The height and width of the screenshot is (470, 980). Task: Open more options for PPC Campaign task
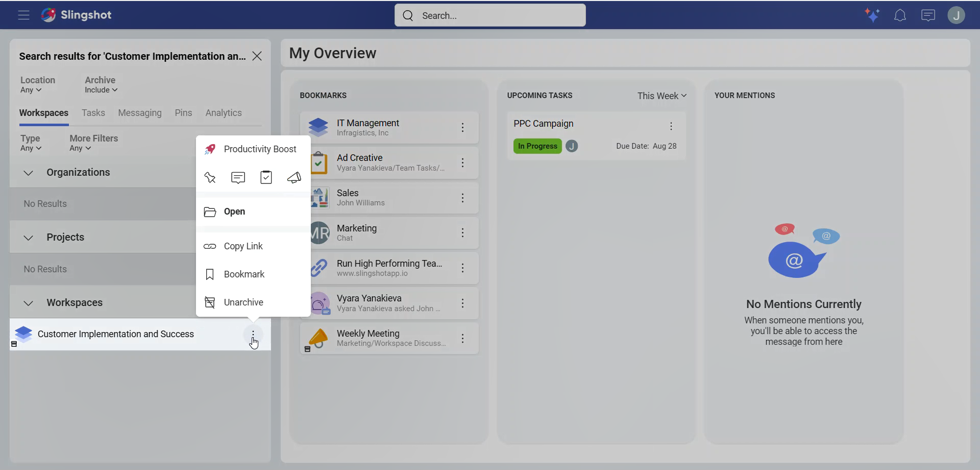click(x=671, y=126)
